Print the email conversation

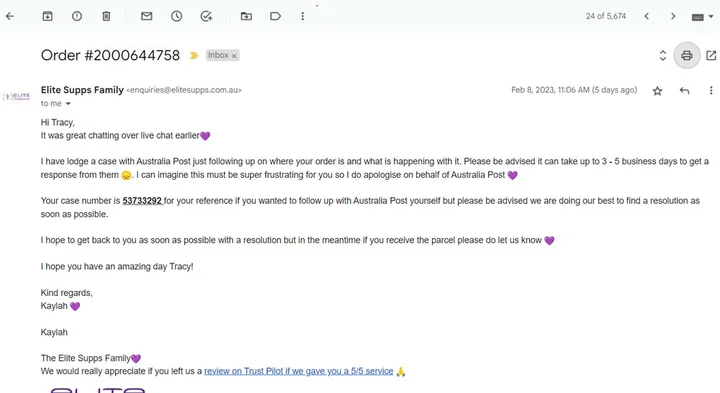686,56
